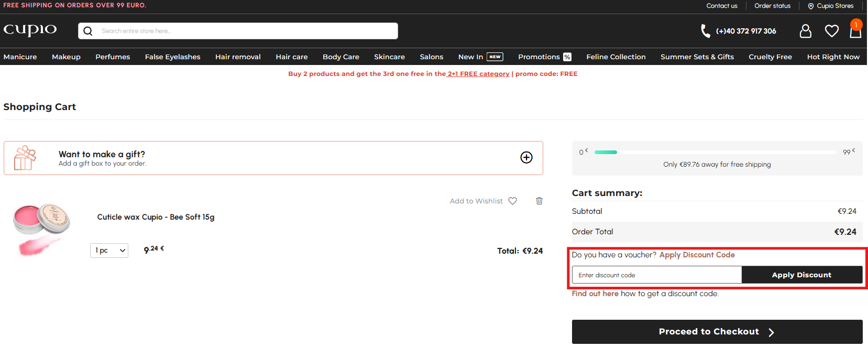Open the wishlist heart icon in header

[831, 31]
